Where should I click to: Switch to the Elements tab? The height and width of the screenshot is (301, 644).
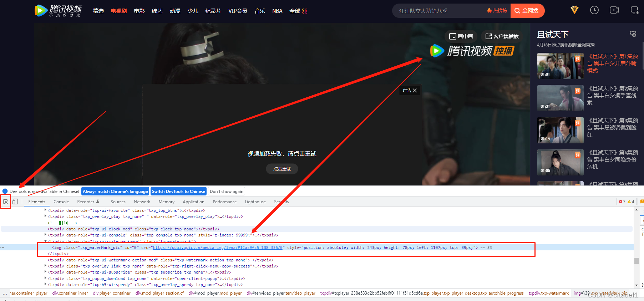click(37, 202)
